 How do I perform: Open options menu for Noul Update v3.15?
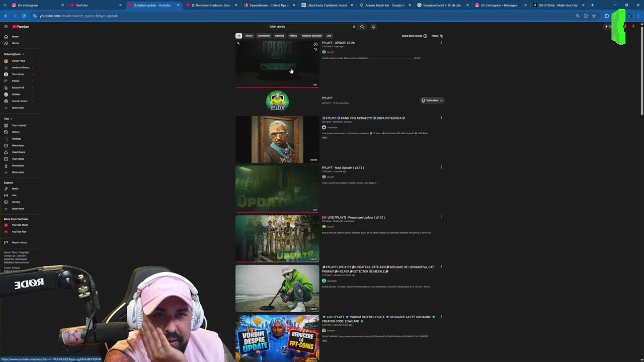tap(442, 167)
